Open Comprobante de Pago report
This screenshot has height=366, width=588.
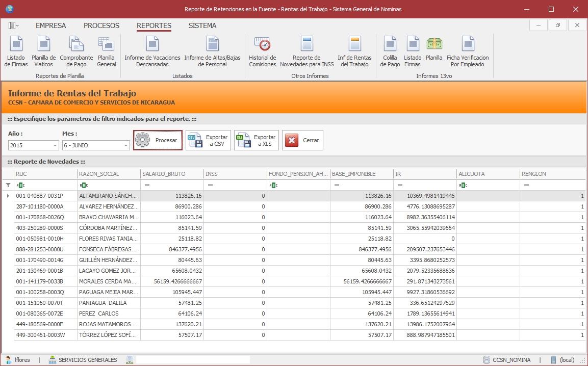tap(76, 52)
